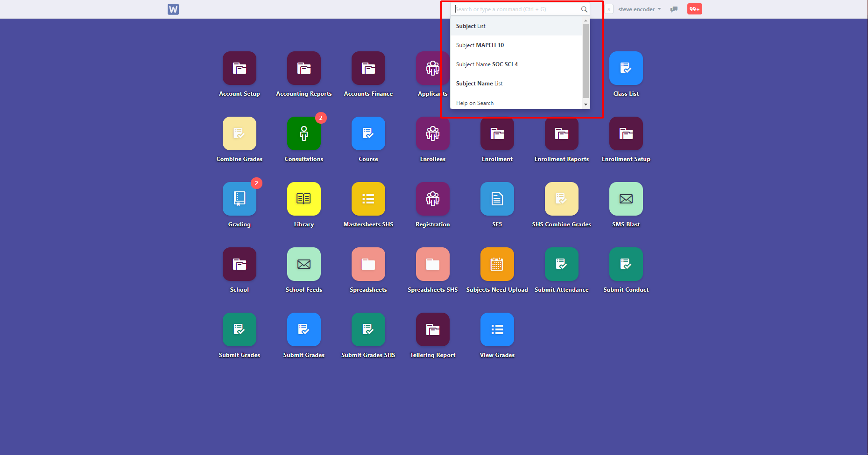The width and height of the screenshot is (868, 455).
Task: Open the SMS Blast module
Action: coord(626,199)
